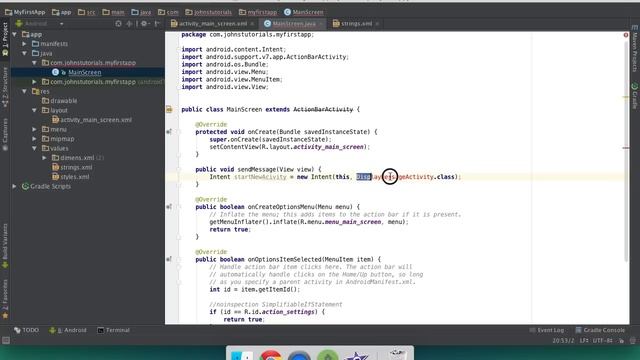Open the Event Log
This screenshot has width=640, height=360.
pos(547,330)
